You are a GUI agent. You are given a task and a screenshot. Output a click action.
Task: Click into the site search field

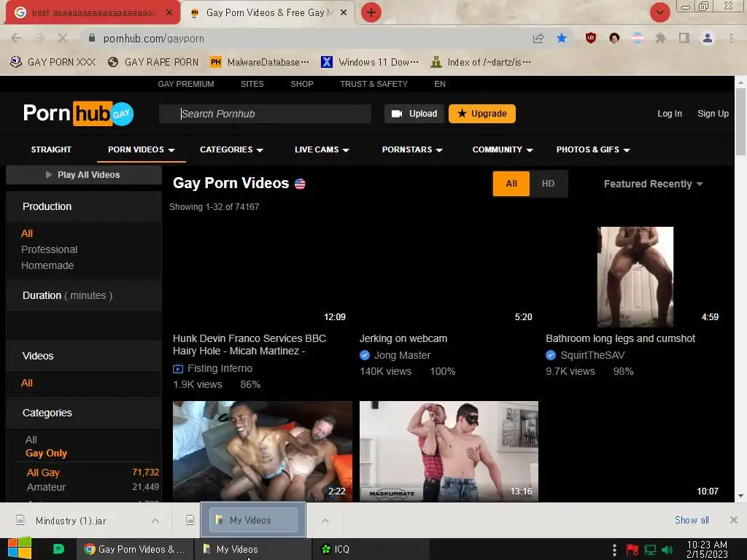click(265, 114)
